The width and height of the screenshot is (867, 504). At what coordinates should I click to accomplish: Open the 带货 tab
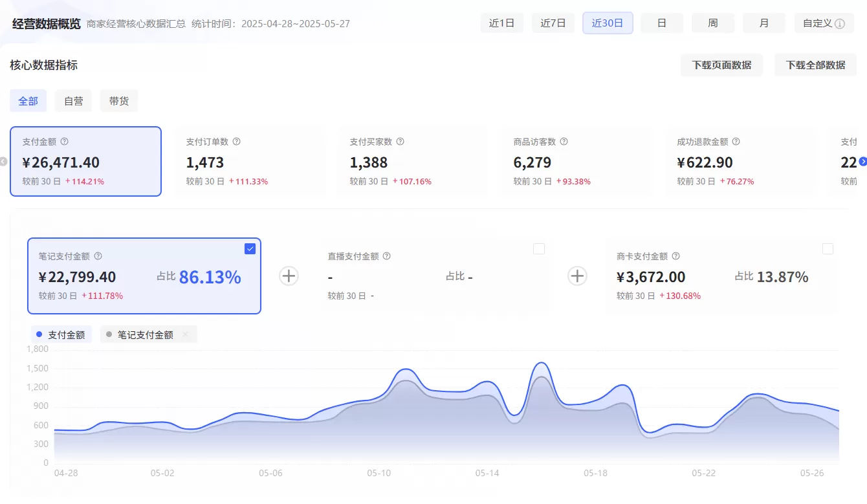tap(119, 100)
